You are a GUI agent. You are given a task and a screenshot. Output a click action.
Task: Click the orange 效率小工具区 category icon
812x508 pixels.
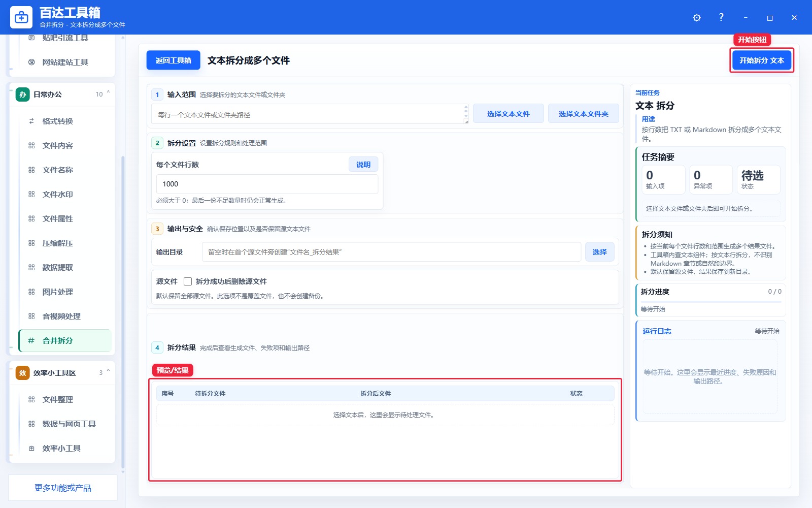[x=22, y=373]
